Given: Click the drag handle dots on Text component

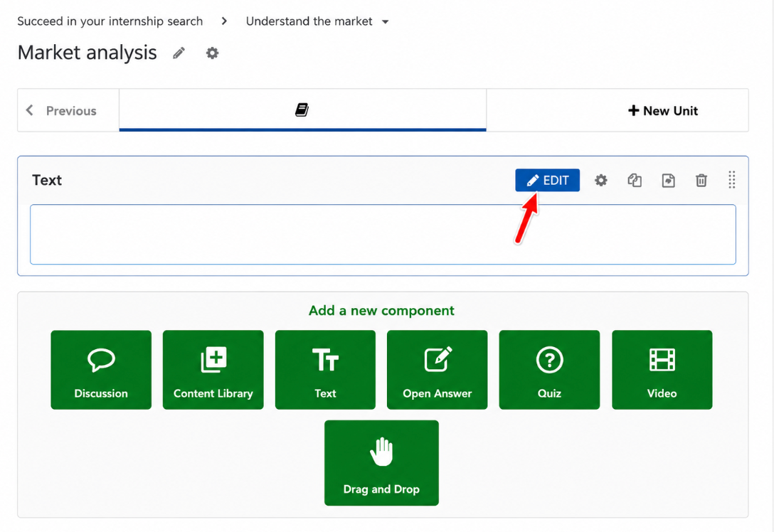Looking at the screenshot, I should click(x=732, y=180).
